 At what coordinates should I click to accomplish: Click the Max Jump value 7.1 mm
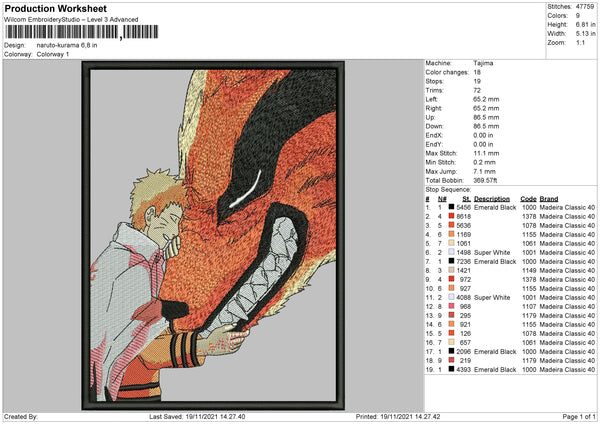click(484, 171)
